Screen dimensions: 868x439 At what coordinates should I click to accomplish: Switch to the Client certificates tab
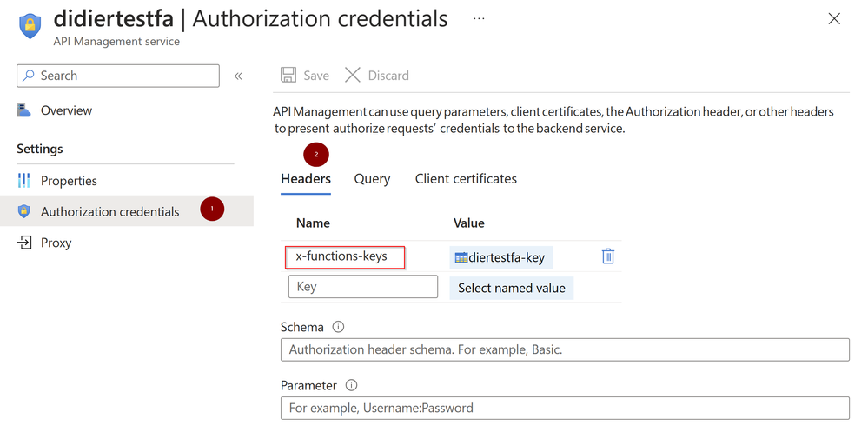(x=466, y=179)
